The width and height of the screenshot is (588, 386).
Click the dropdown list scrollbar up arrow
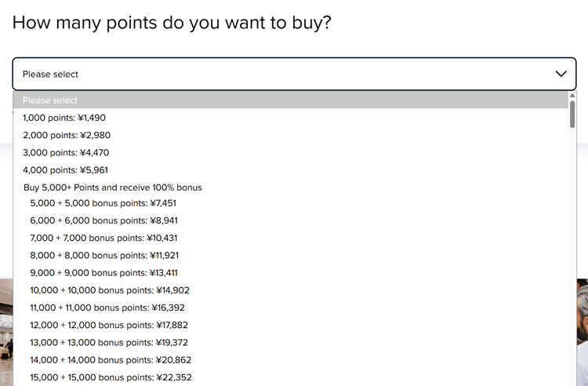point(572,95)
